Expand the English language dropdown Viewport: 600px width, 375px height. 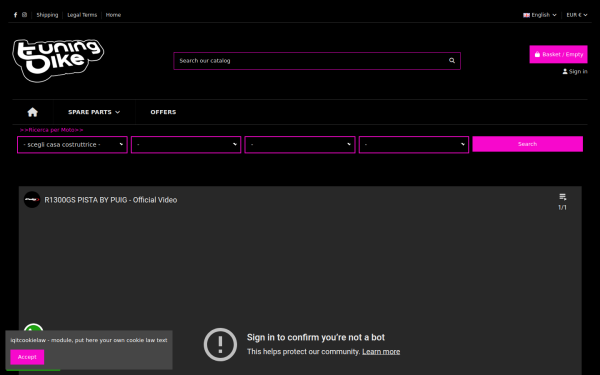[540, 15]
